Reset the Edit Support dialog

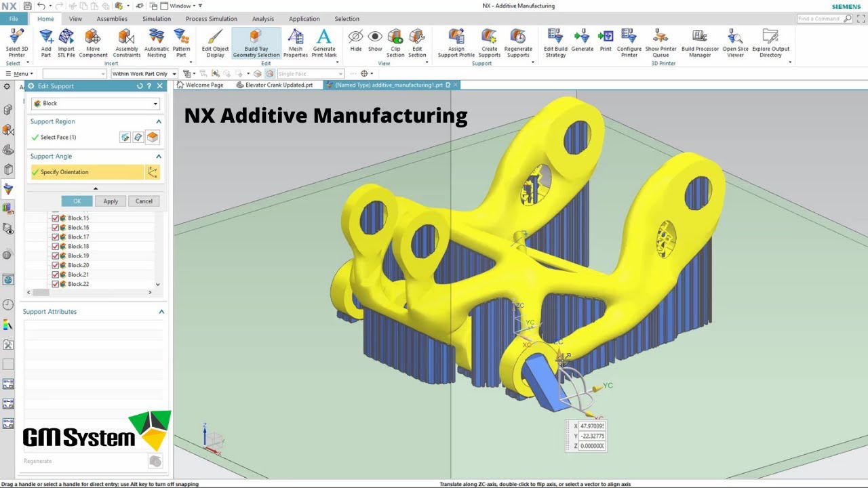(x=140, y=86)
